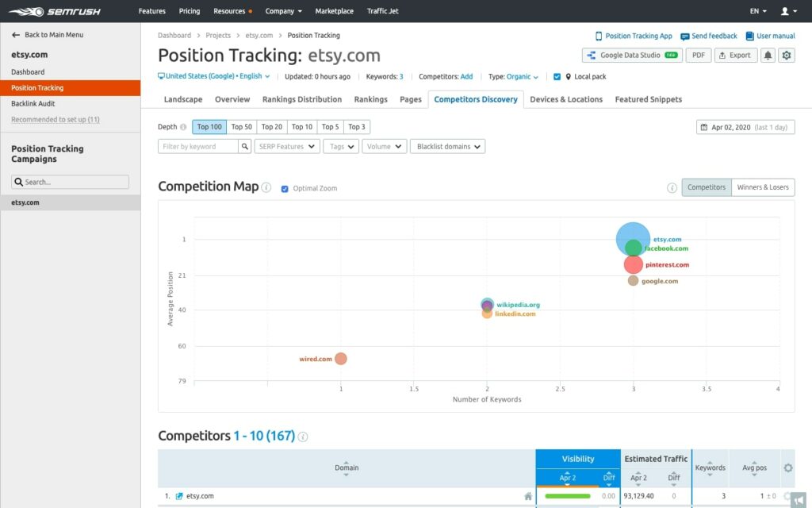Click the Add competitors link
This screenshot has width=812, height=508.
[x=466, y=77]
